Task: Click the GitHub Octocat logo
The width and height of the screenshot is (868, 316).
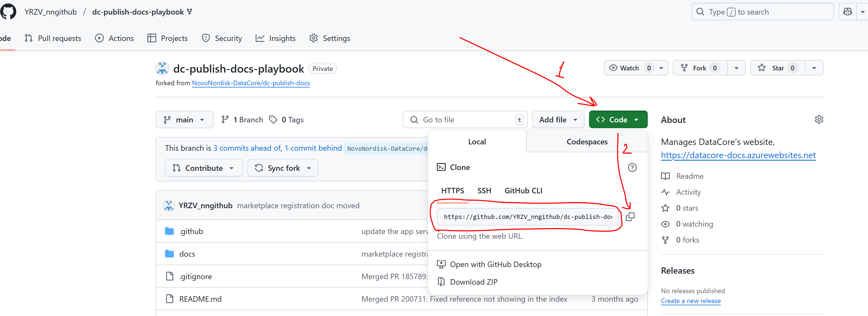Action: [x=9, y=12]
